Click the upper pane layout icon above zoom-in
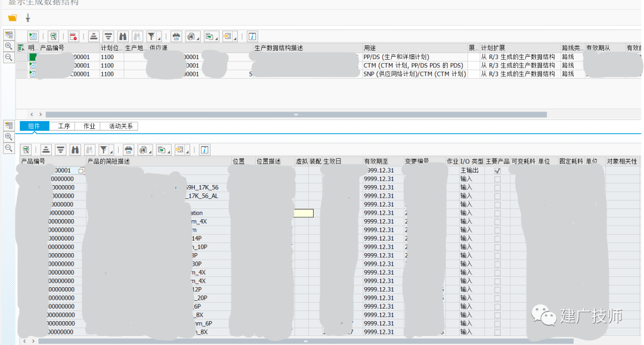The image size is (644, 345). click(x=8, y=35)
